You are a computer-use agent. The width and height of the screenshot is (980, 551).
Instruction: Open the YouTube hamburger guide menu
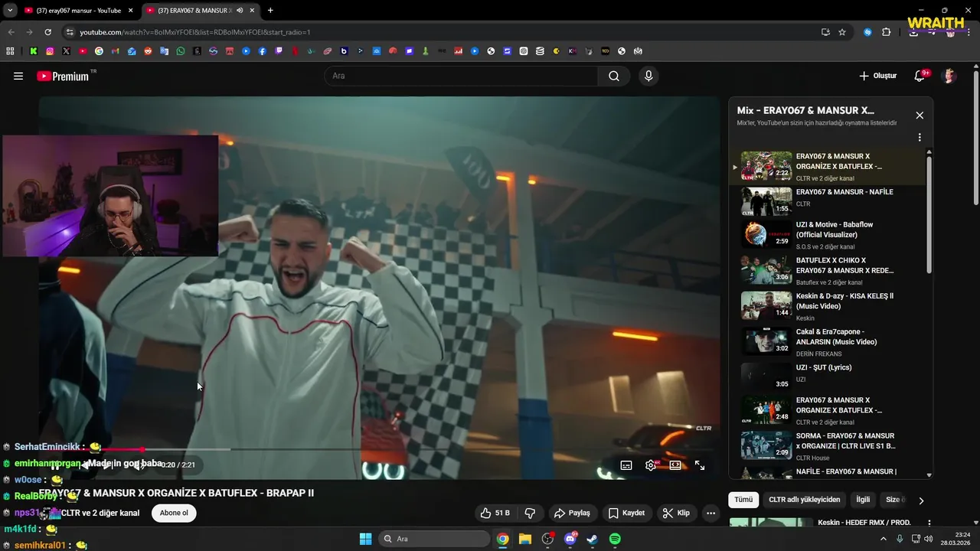coord(18,76)
